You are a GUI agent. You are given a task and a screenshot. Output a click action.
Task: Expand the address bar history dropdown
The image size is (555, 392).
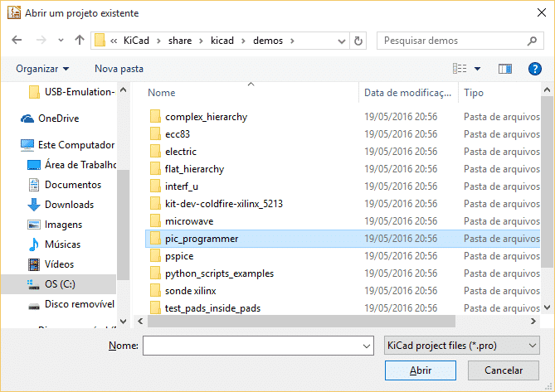(342, 41)
